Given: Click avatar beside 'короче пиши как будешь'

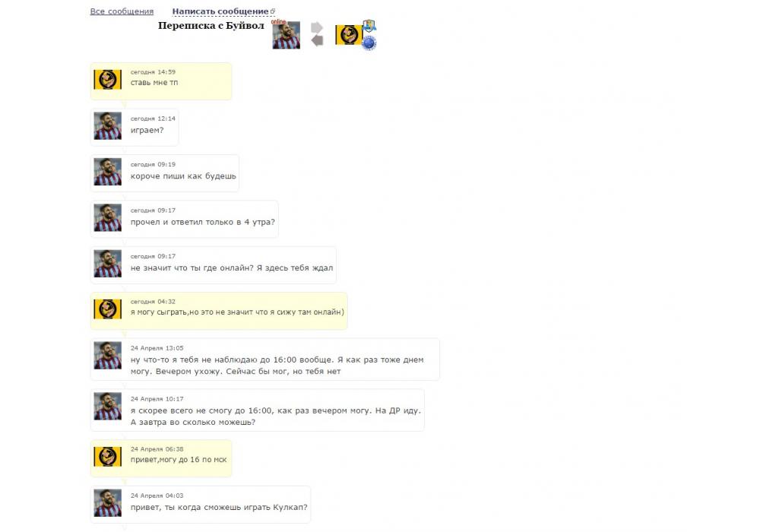Looking at the screenshot, I should [108, 172].
